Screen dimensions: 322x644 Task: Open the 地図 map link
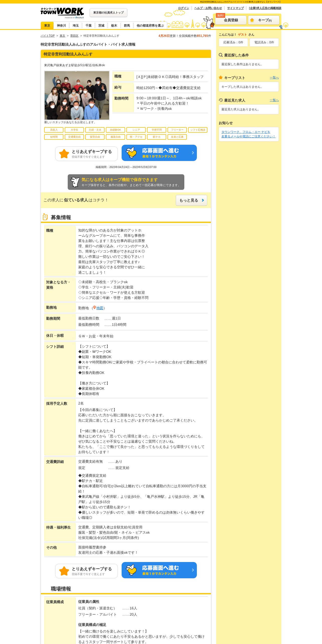click(x=100, y=308)
